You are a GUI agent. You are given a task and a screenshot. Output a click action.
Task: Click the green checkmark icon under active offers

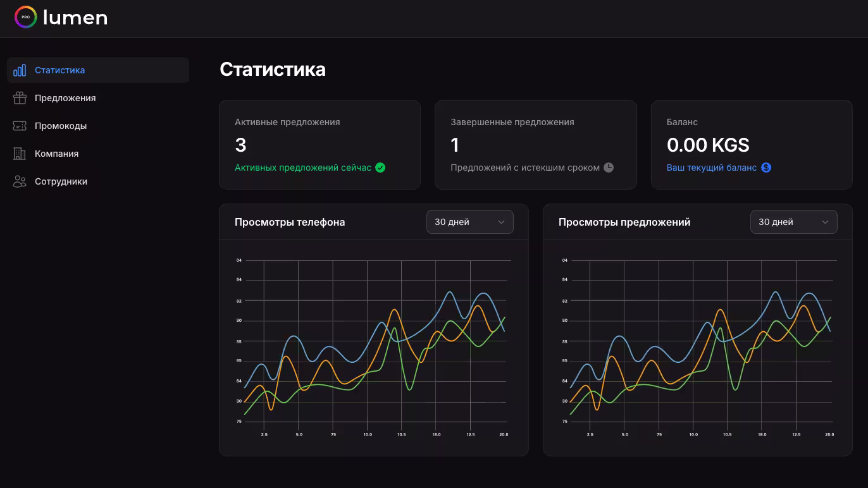pos(380,168)
